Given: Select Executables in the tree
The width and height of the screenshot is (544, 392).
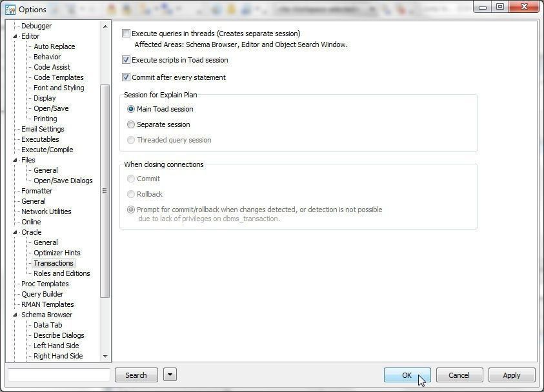Looking at the screenshot, I should coord(40,139).
